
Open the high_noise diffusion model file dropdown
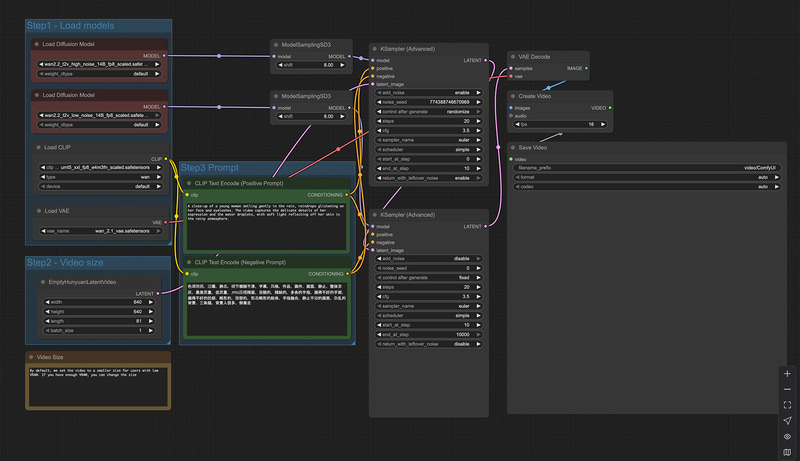99,64
